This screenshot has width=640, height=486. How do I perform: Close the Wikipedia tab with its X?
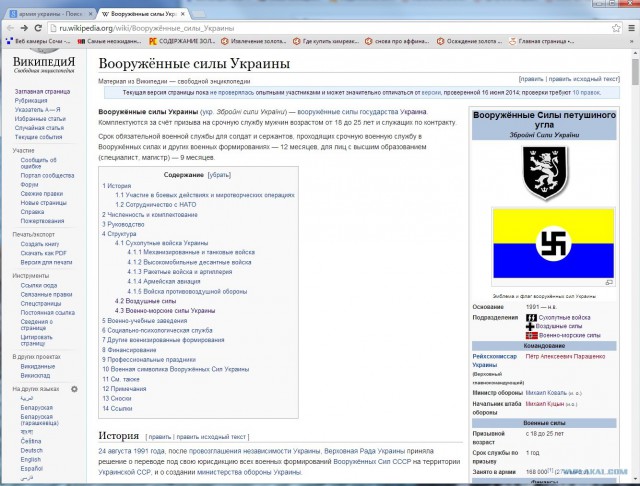coord(183,14)
